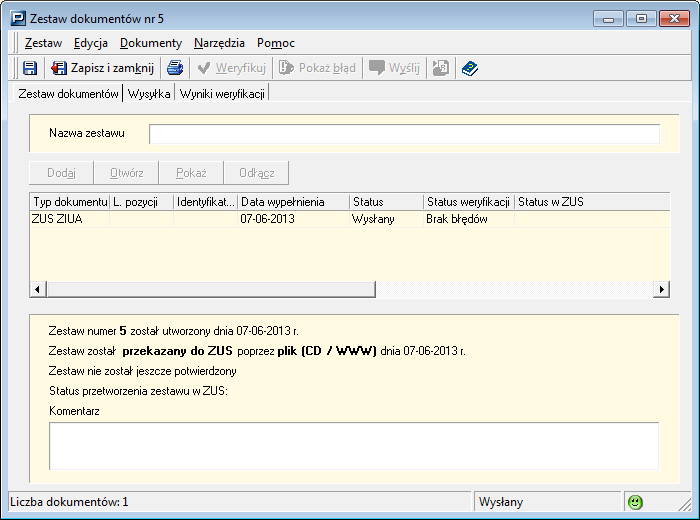Click the Status weryfikacji column header

[469, 202]
